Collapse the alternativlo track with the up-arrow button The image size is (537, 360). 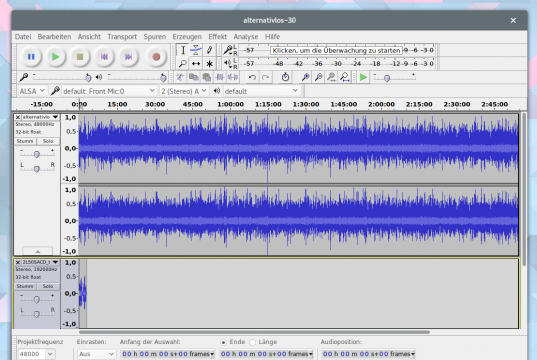tap(38, 251)
